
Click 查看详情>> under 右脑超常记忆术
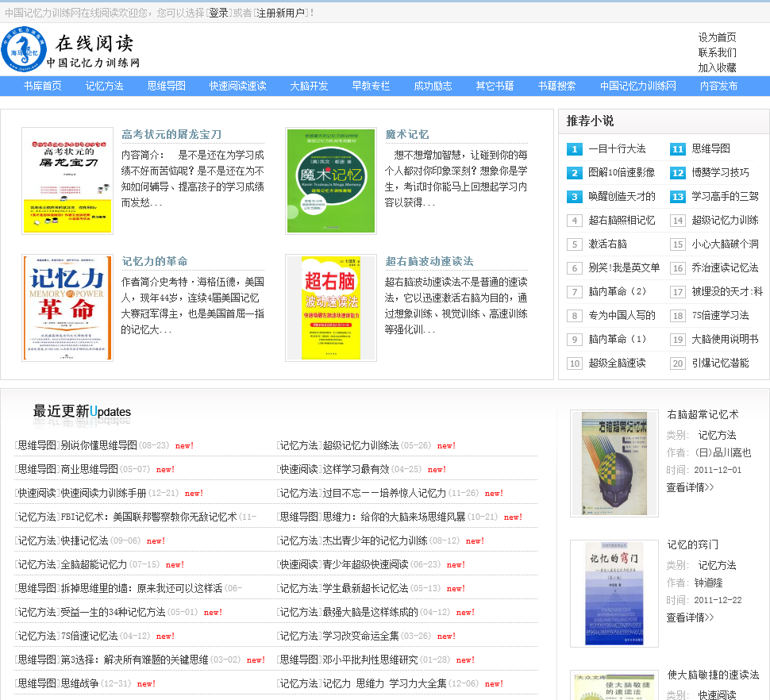pos(690,487)
